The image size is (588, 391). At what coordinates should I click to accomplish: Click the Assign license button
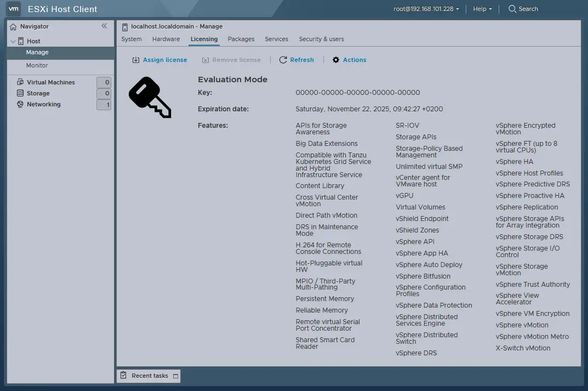pos(159,60)
